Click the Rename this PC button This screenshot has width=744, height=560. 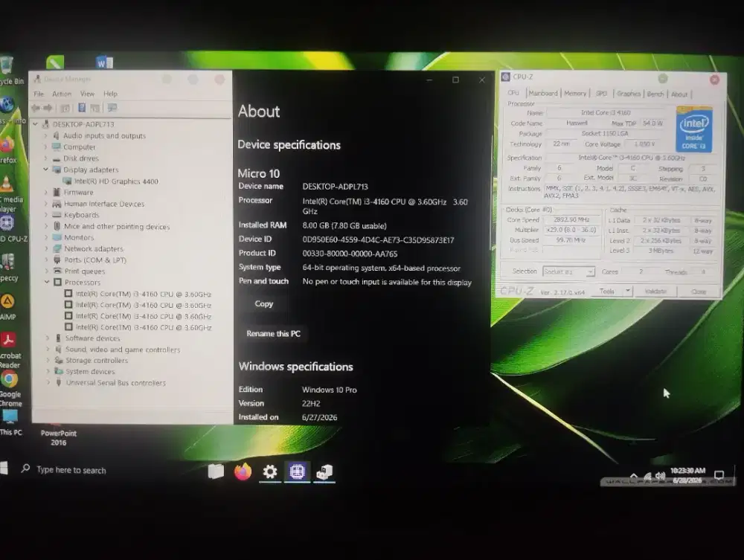click(x=273, y=333)
